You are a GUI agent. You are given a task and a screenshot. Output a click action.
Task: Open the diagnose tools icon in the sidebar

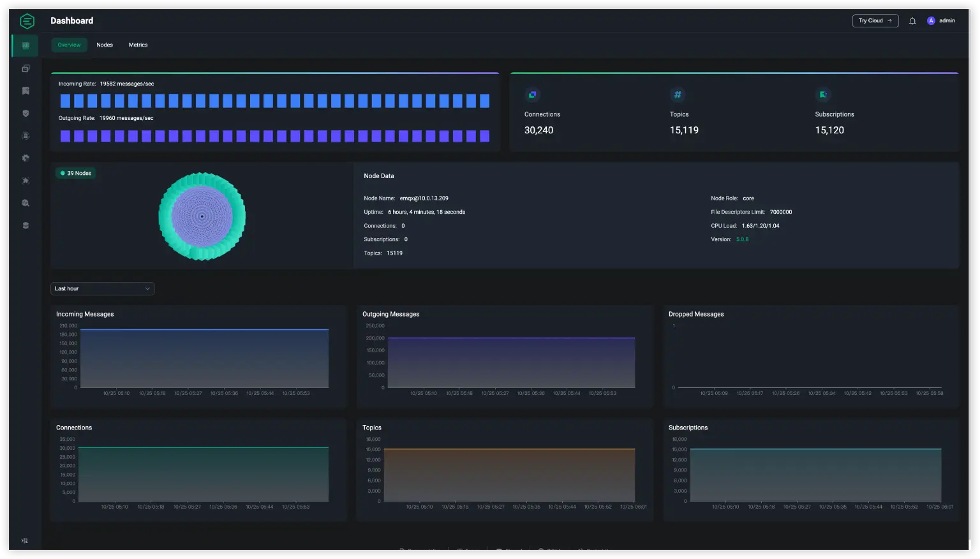[x=25, y=181]
